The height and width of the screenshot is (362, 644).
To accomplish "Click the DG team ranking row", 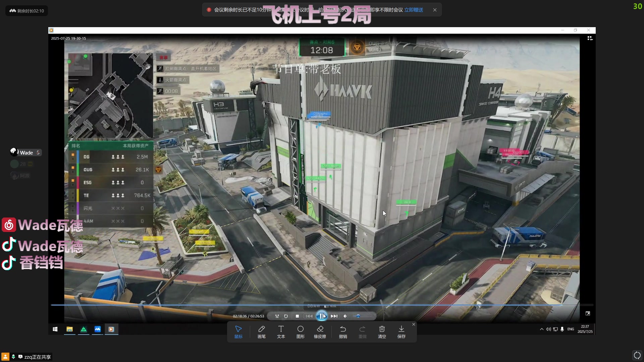I will (x=111, y=157).
